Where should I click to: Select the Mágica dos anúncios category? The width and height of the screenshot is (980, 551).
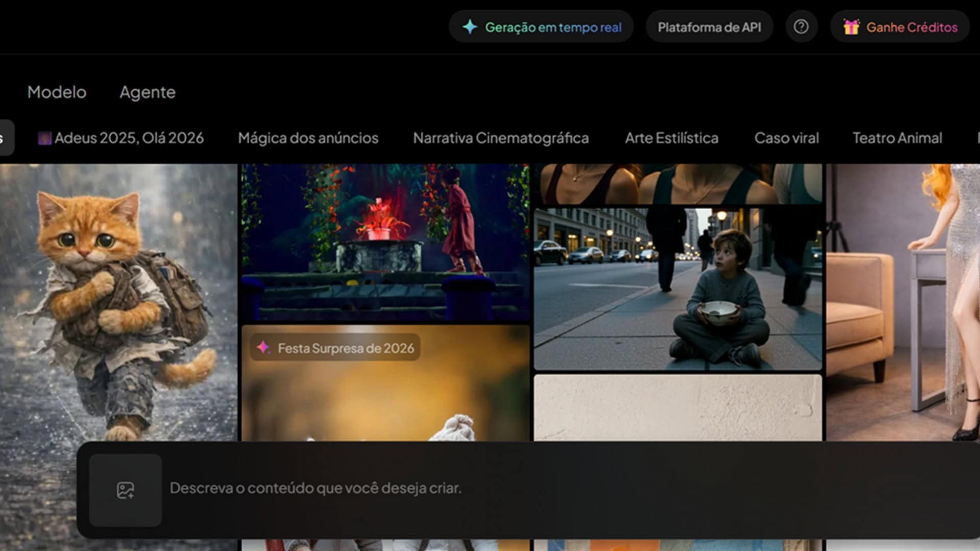click(x=308, y=138)
